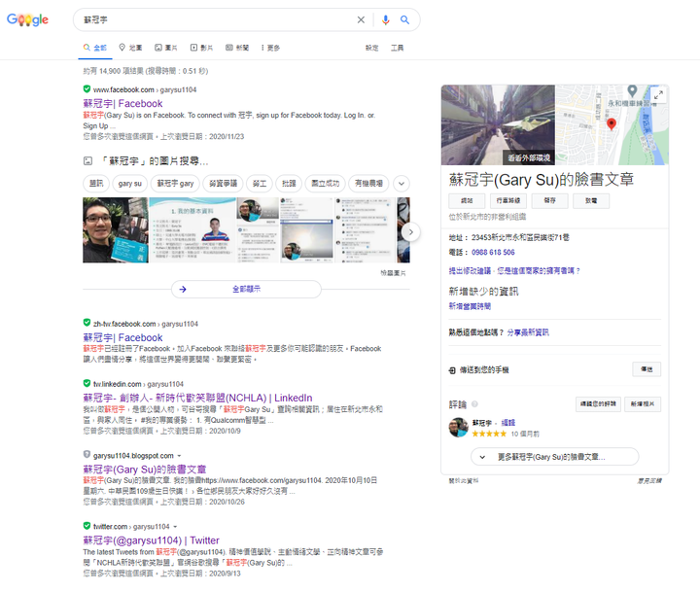The image size is (700, 592).
Task: Click 新增營業時間 add hours link
Action: coord(470,306)
